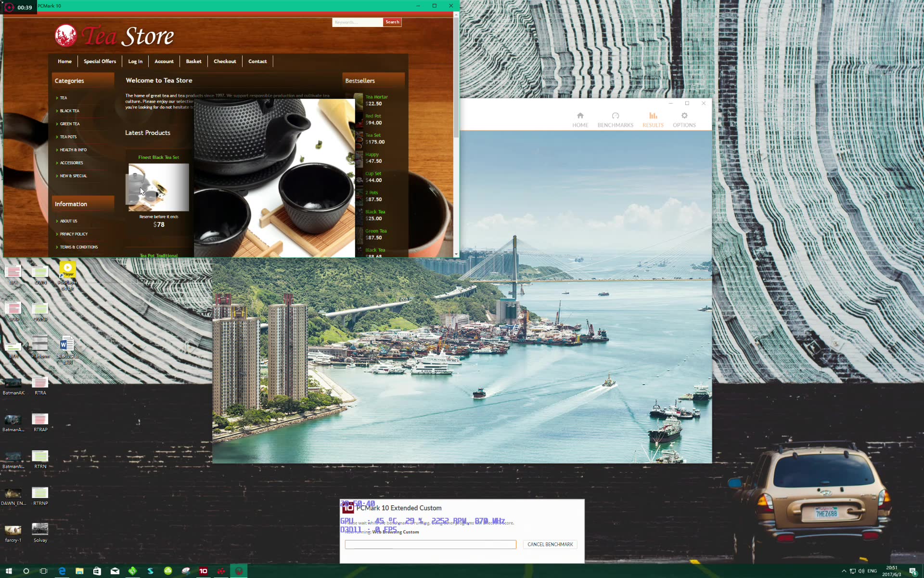Open the Red Pot bestseller link
Screen dimensions: 924x578
tap(373, 116)
